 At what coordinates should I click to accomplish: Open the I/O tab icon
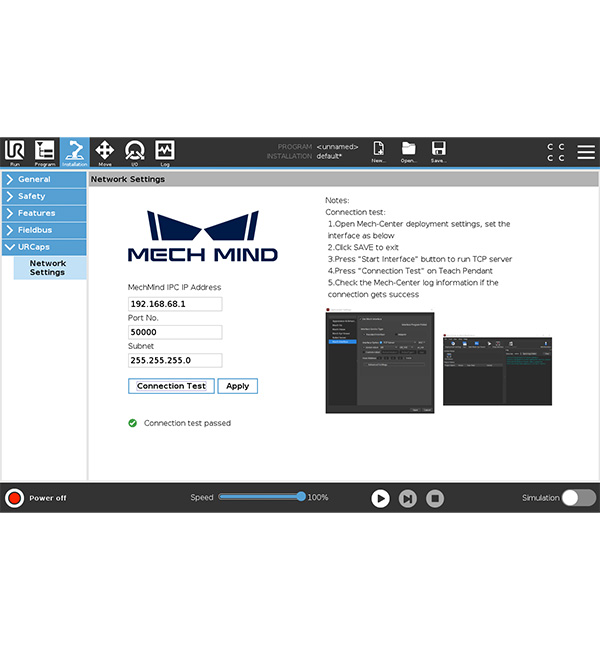coord(135,152)
